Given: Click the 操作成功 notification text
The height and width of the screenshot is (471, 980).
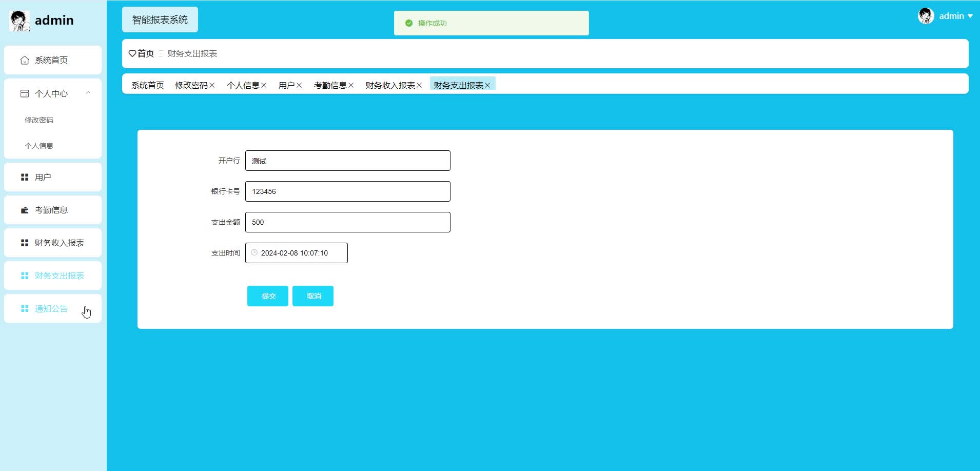Looking at the screenshot, I should click(x=433, y=23).
